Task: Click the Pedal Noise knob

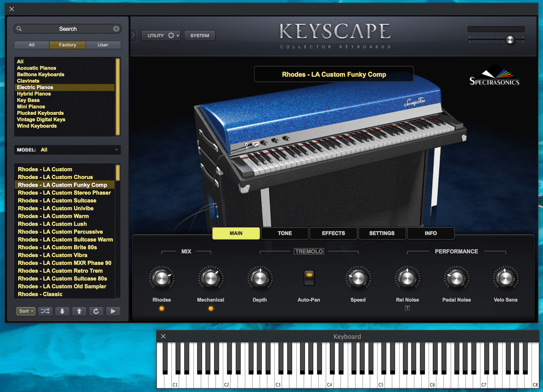Action: point(456,278)
